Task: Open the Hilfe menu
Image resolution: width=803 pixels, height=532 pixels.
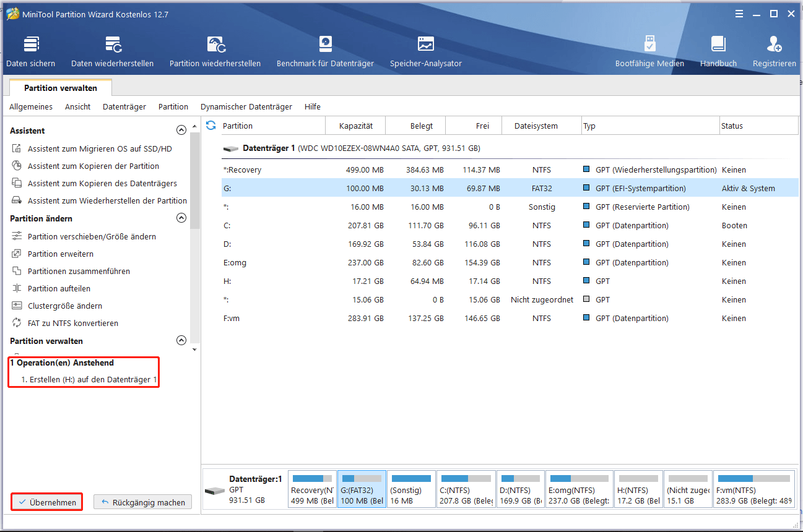Action: pos(313,107)
